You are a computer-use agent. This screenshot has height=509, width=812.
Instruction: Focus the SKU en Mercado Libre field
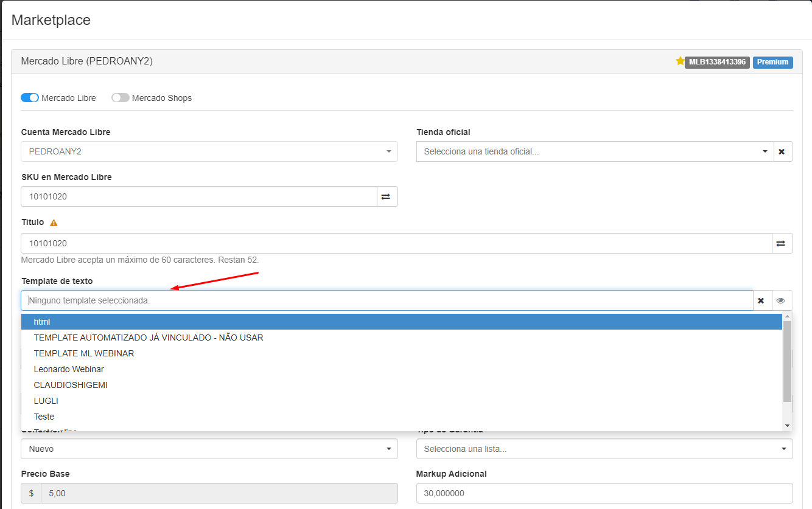(x=199, y=196)
